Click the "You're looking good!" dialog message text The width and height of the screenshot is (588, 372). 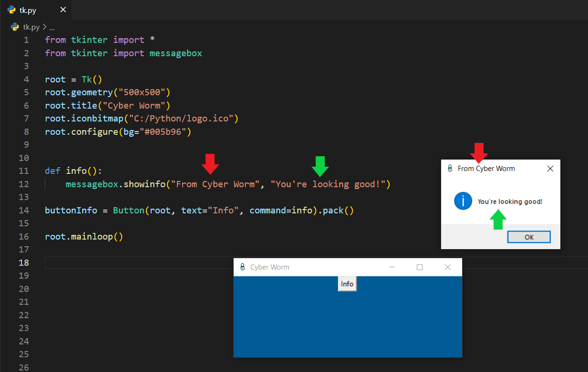[510, 201]
